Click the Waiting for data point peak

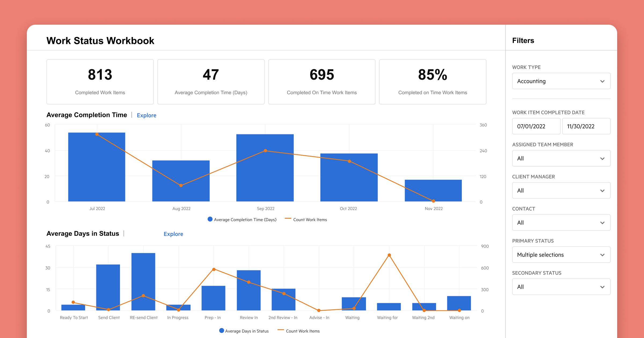pyautogui.click(x=389, y=255)
